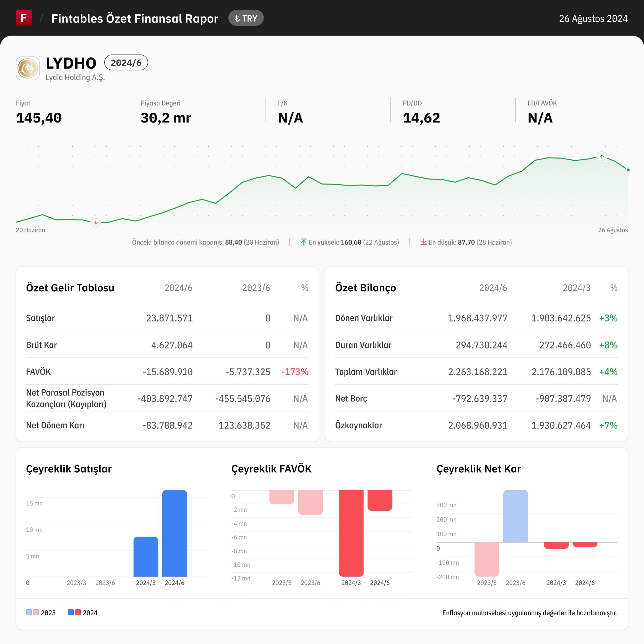Viewport: 644px width, 644px height.
Task: Click the Duran Varlıklar +8% change
Action: click(x=608, y=345)
